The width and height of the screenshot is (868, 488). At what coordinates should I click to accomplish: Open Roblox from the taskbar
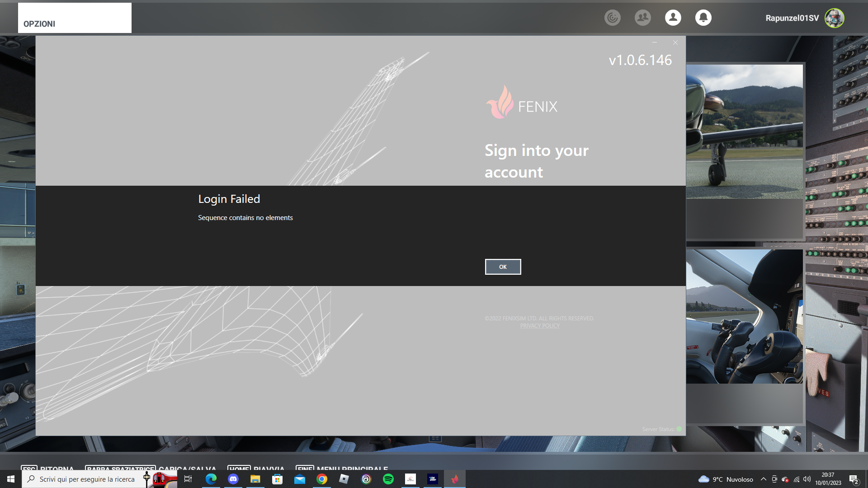click(x=344, y=479)
